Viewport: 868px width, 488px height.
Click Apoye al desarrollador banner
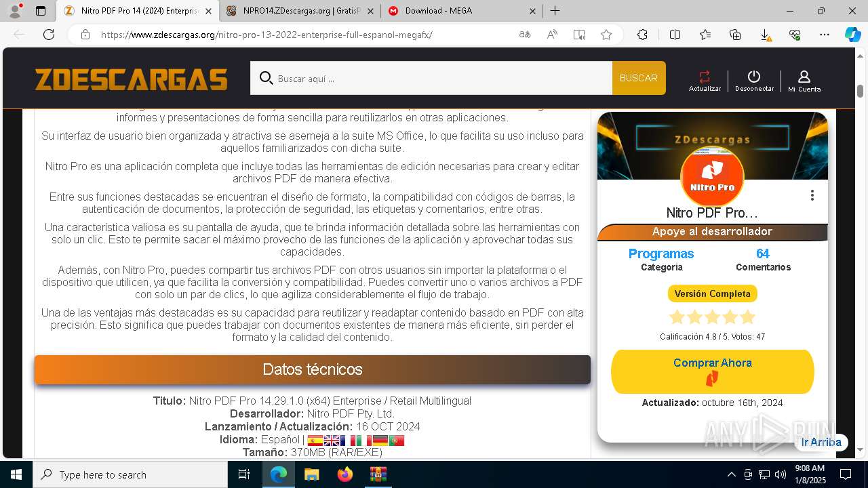tap(712, 232)
